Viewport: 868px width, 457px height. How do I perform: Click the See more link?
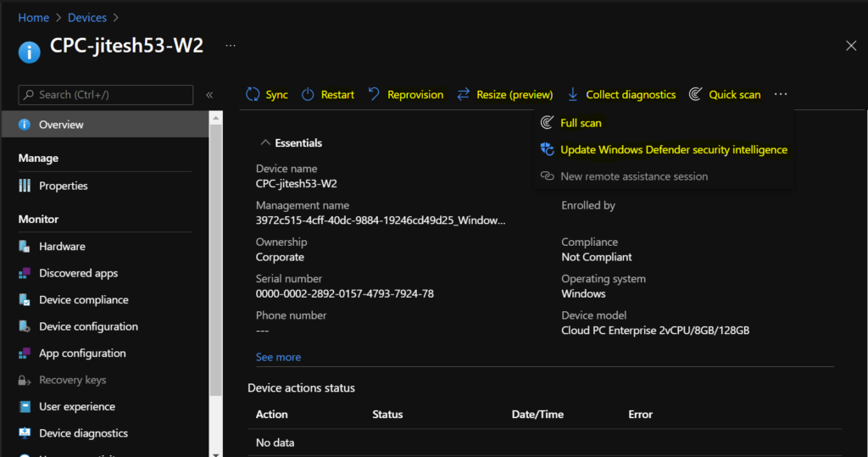click(x=278, y=357)
